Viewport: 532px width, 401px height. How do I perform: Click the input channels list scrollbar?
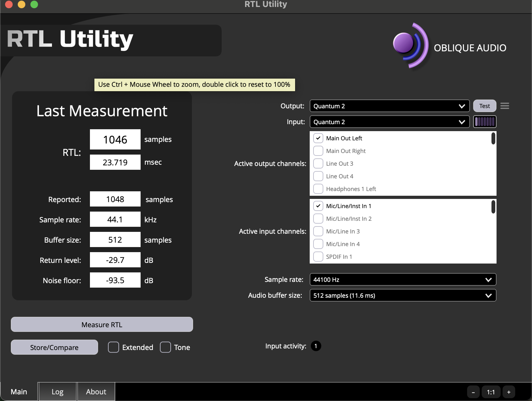[493, 207]
